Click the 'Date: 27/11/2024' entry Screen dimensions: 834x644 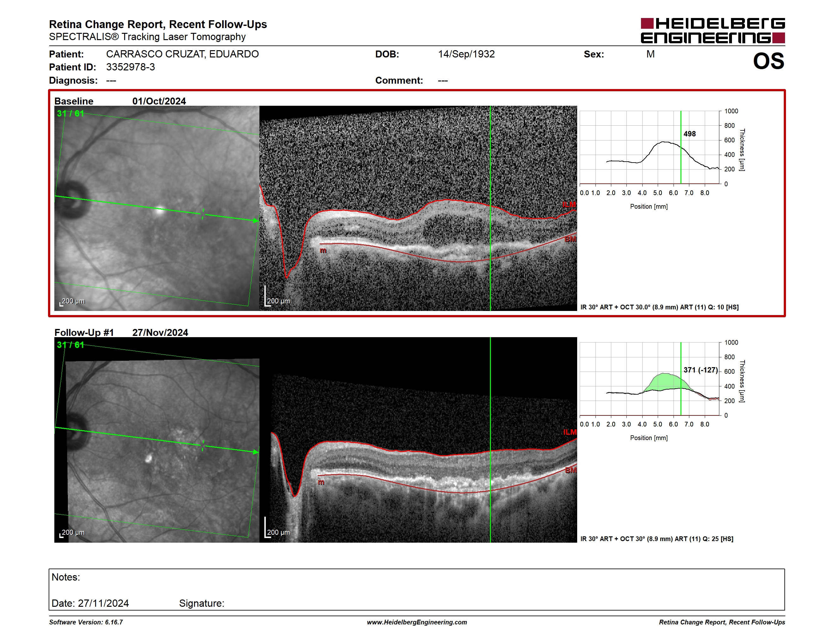tap(90, 603)
